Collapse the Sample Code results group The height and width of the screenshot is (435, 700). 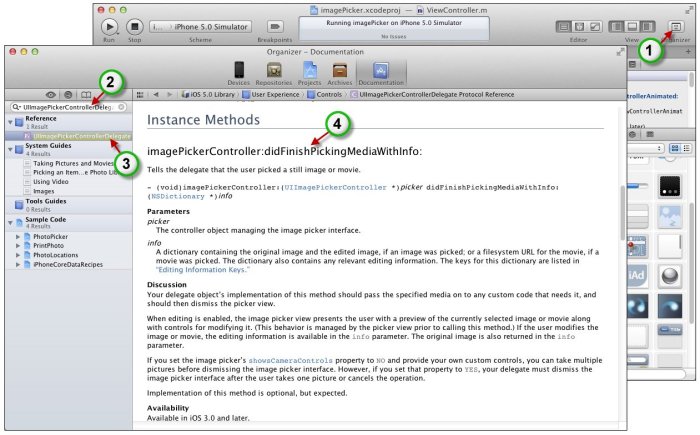(x=10, y=222)
